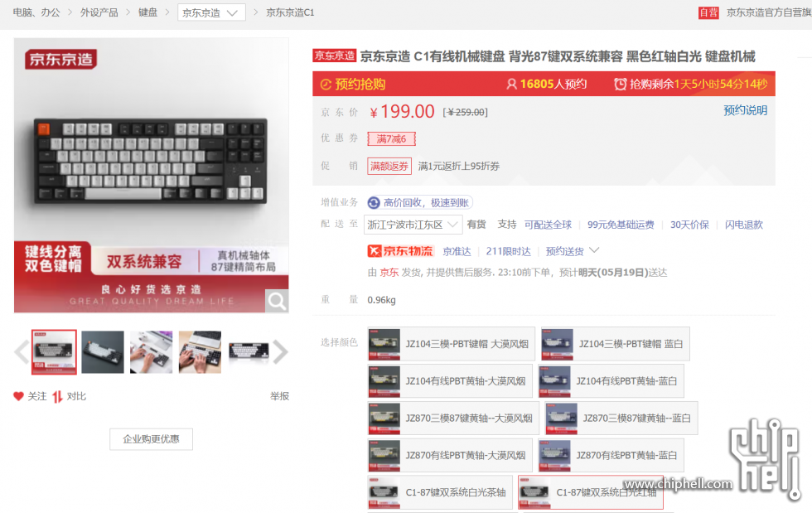This screenshot has height=513, width=812.
Task: Choose JZ870三模87键黄轴--蓝白 option
Action: [x=621, y=419]
